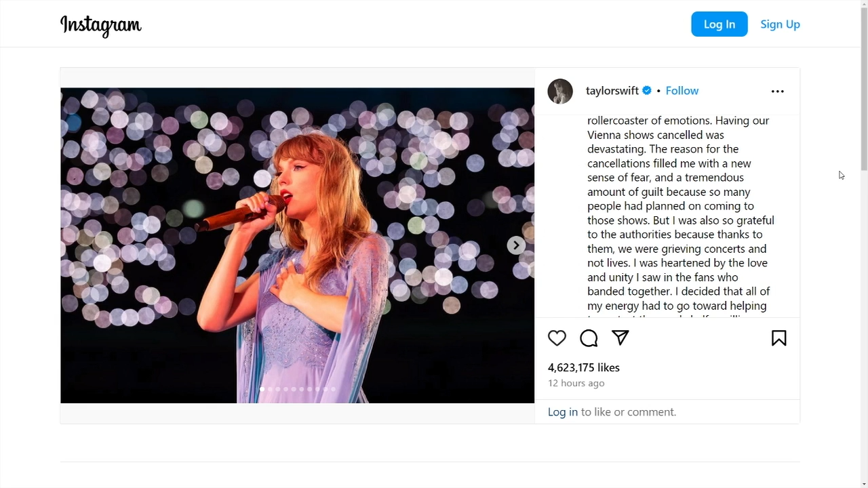The height and width of the screenshot is (488, 868).
Task: Save post with bookmark icon
Action: coord(778,338)
